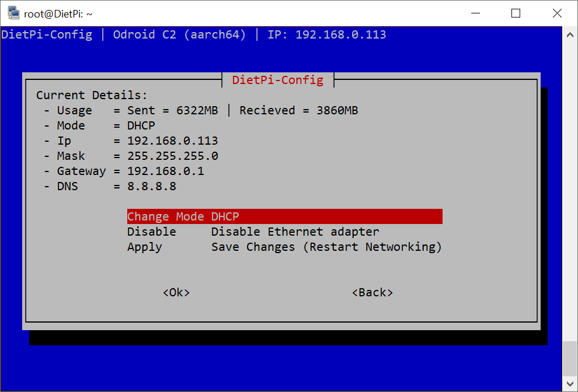Click the <Back> button
The image size is (578, 392).
[x=372, y=292]
